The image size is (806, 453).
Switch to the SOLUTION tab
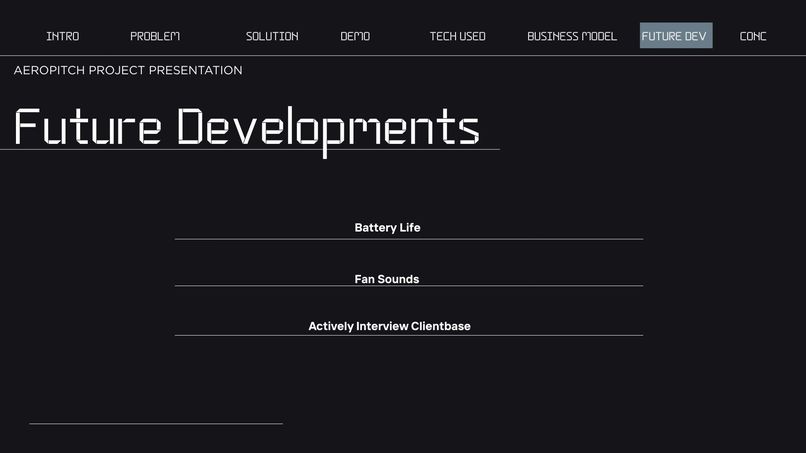click(272, 36)
